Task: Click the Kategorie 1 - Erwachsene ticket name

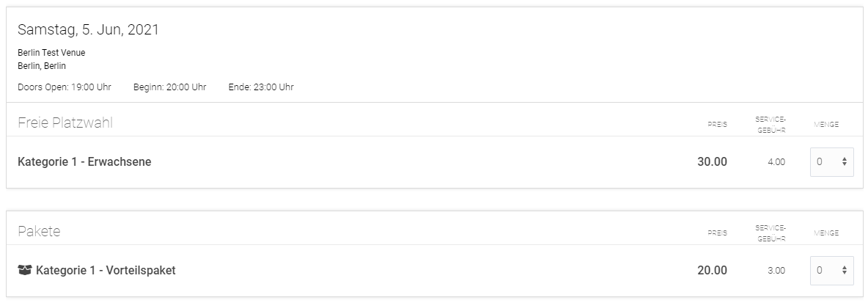Action: click(x=84, y=162)
